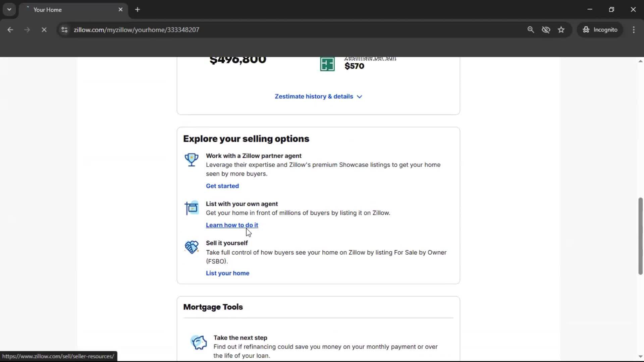Viewport: 644px width, 362px height.
Task: Open Chrome's three-dot menu
Action: (x=634, y=29)
